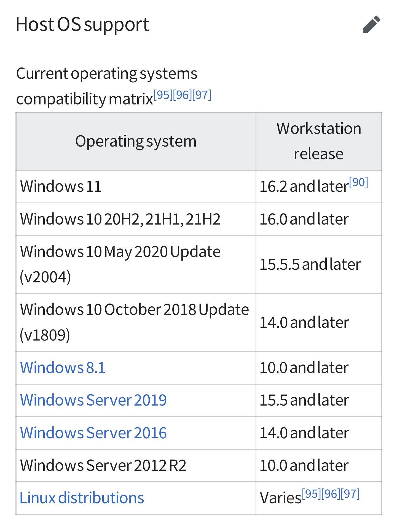Open the Windows Server 2019 link
The height and width of the screenshot is (532, 397).
(93, 400)
